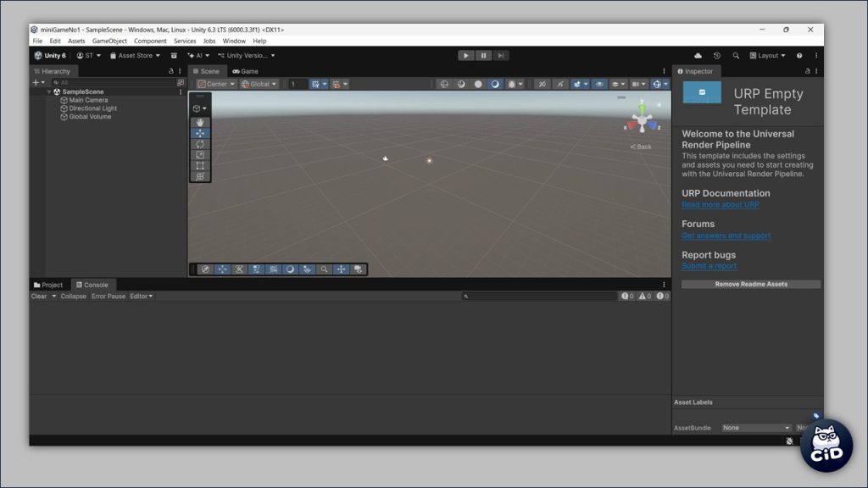
Task: Open the Asset Store dropdown
Action: click(136, 56)
